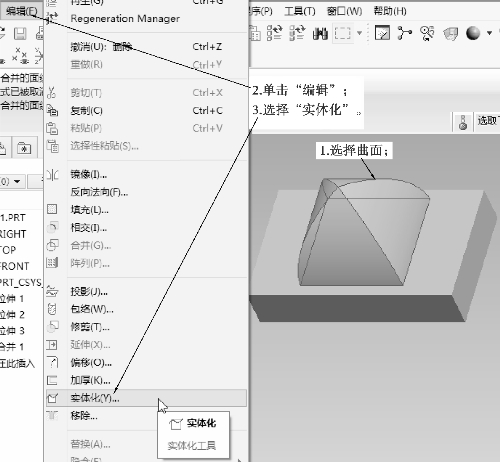Select RIGHT datum plane in tree
Viewport: 500px width, 462px height.
[13, 234]
